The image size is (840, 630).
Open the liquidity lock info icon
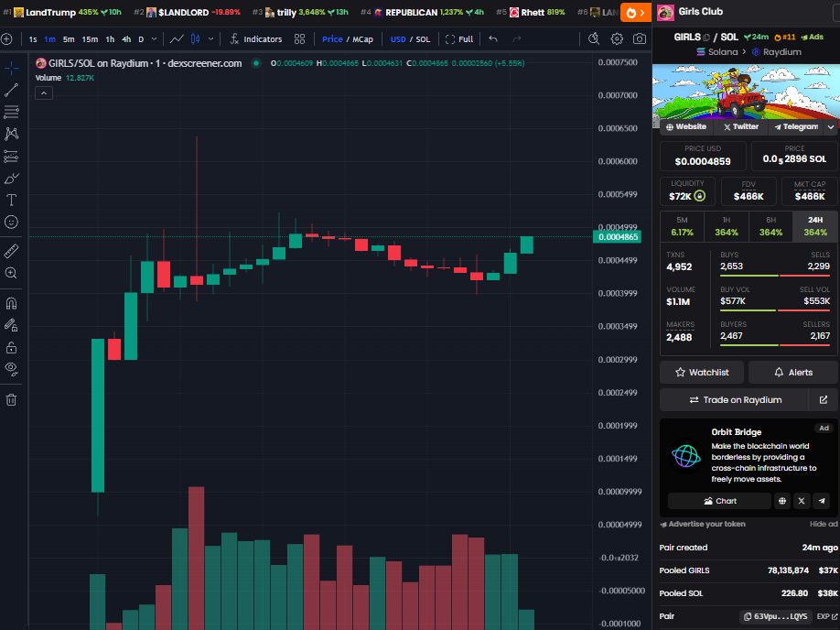pos(700,196)
